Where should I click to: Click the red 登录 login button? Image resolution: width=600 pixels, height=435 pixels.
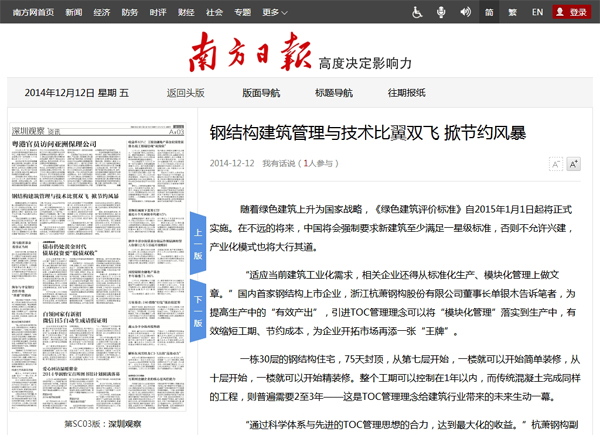(572, 12)
